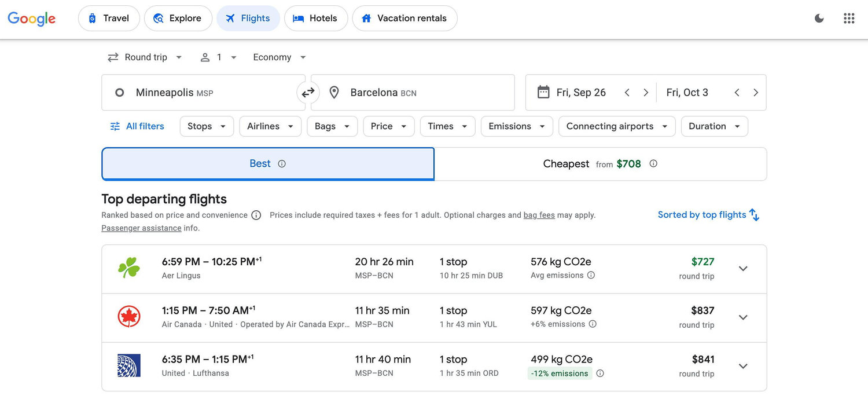Toggle dark mode moon icon
868x399 pixels.
[819, 19]
